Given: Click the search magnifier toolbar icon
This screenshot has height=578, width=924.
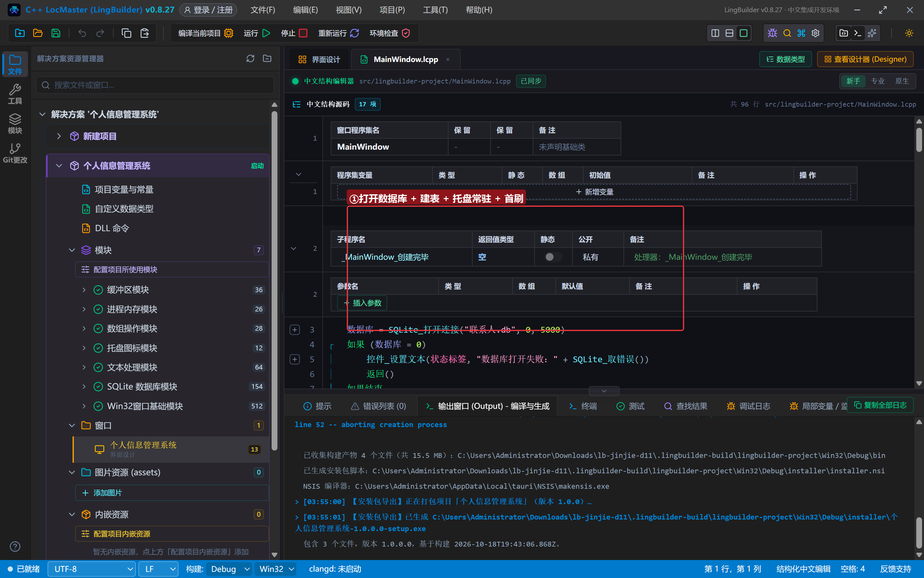Looking at the screenshot, I should point(787,33).
